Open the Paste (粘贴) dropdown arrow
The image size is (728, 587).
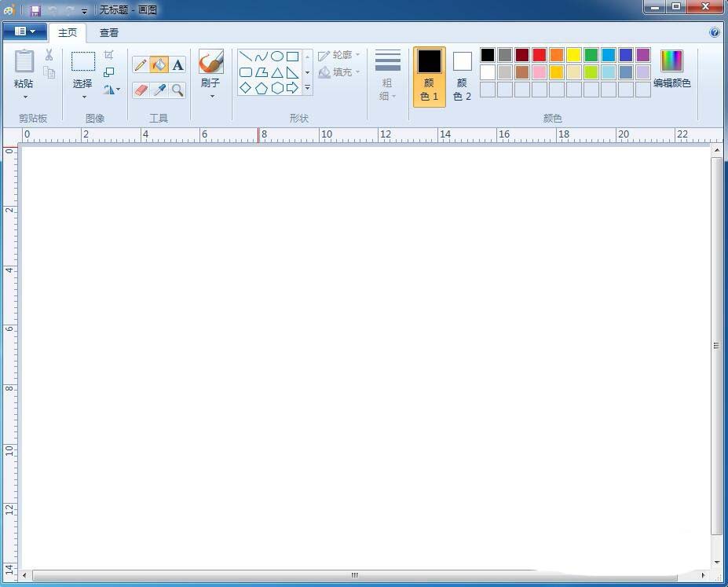(x=26, y=97)
